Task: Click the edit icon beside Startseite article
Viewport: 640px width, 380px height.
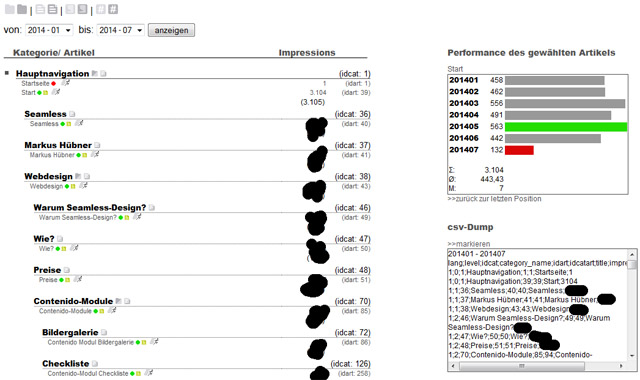Action: [65, 83]
